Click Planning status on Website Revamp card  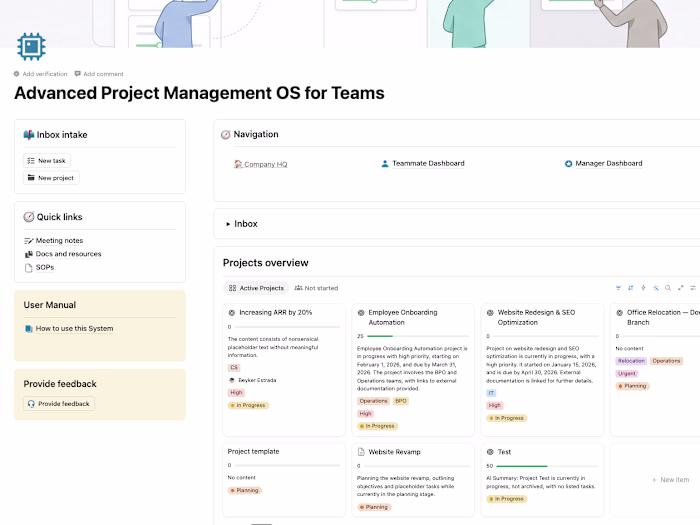click(374, 507)
